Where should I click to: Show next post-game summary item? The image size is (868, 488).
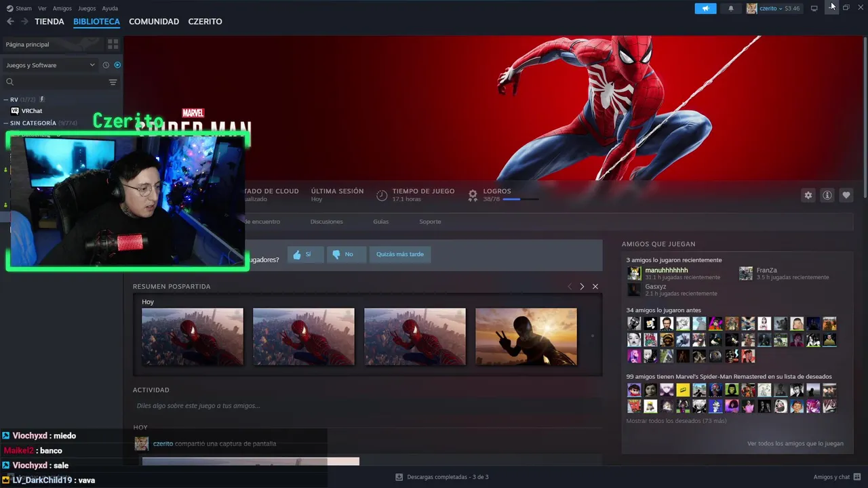click(x=582, y=287)
